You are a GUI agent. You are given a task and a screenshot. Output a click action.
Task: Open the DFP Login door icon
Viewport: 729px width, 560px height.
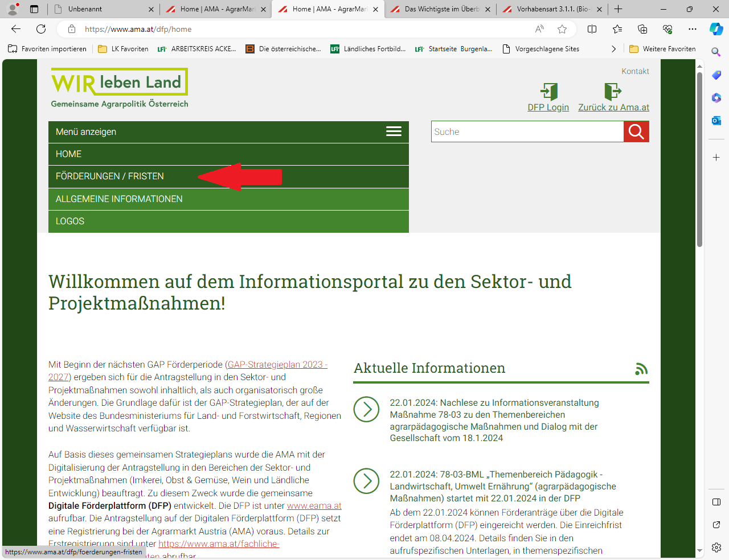548,91
